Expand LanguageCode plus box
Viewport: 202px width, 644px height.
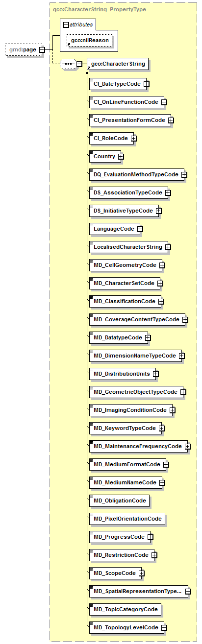140,229
